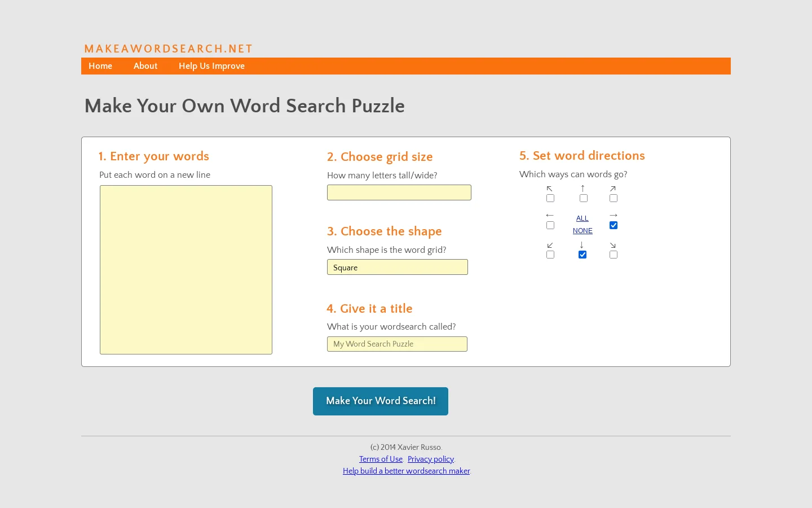Uncheck the downward direction checkbox
The width and height of the screenshot is (812, 508).
(582, 255)
